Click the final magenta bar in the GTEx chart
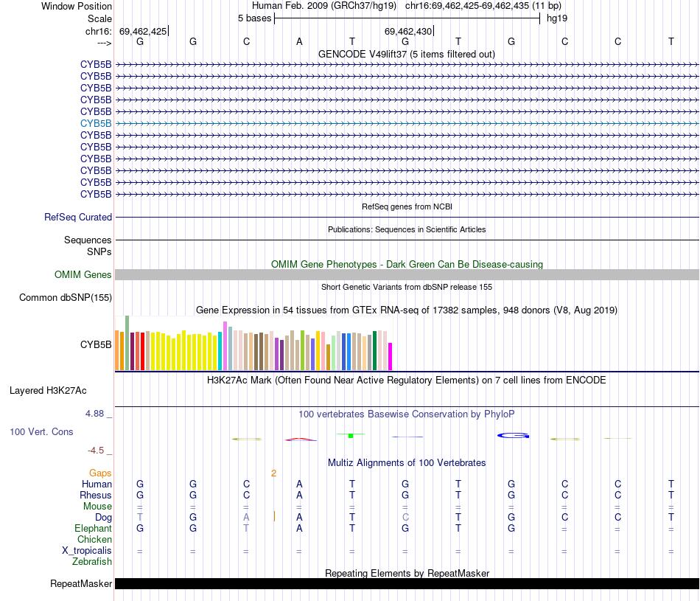This screenshot has height=601, width=700. coord(391,357)
